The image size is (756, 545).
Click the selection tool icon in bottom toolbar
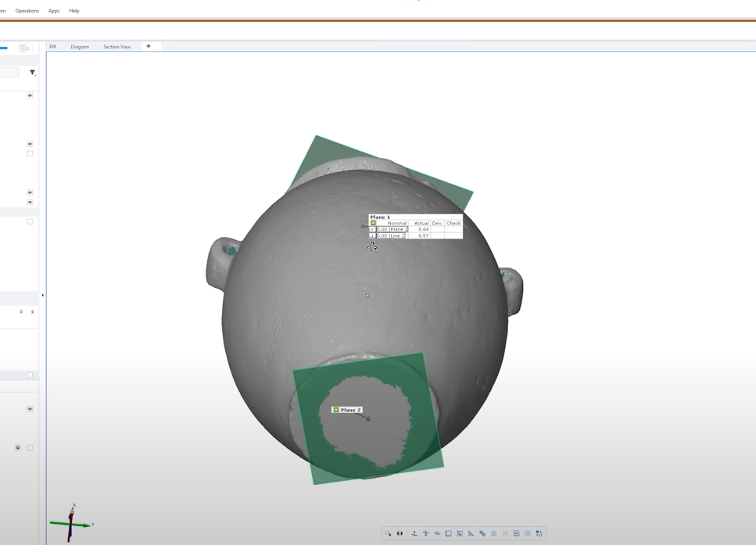388,533
